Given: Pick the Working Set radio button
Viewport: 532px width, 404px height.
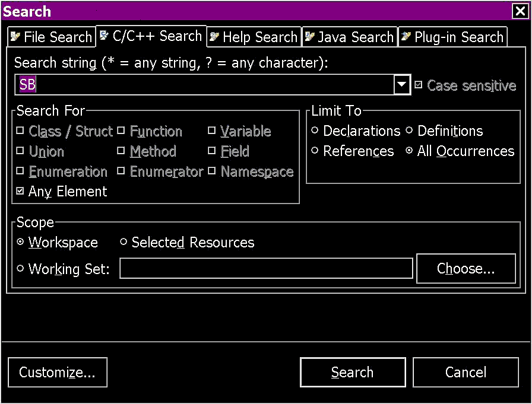Looking at the screenshot, I should pyautogui.click(x=20, y=268).
